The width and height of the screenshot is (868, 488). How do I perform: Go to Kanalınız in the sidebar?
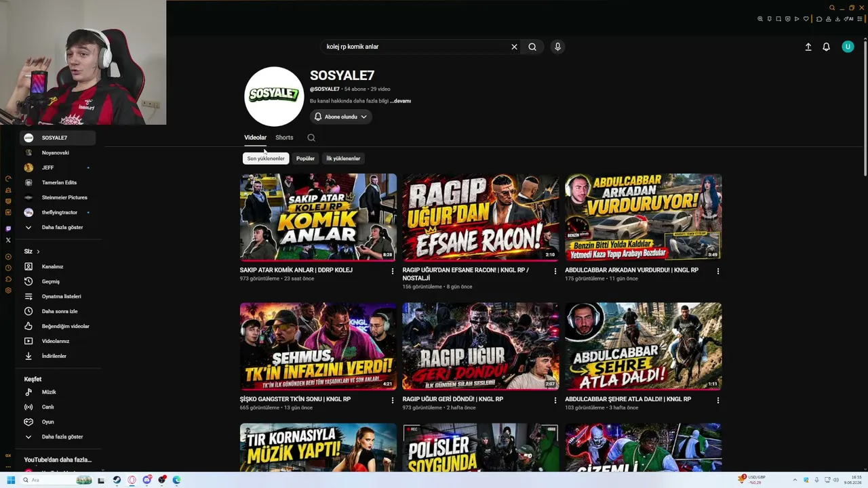pyautogui.click(x=58, y=266)
